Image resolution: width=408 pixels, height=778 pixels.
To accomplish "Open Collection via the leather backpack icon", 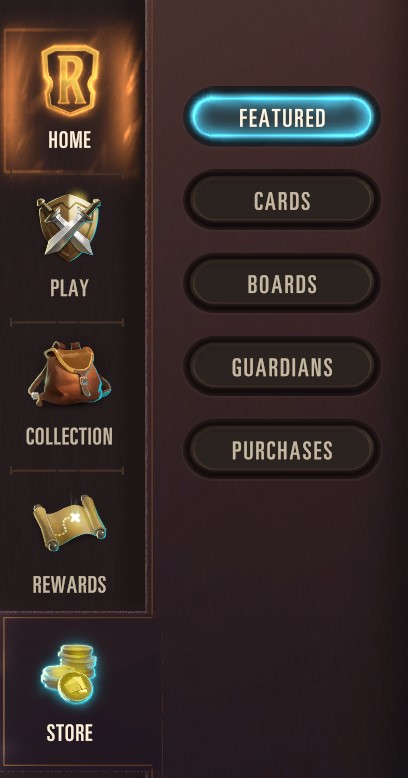I will coord(69,375).
